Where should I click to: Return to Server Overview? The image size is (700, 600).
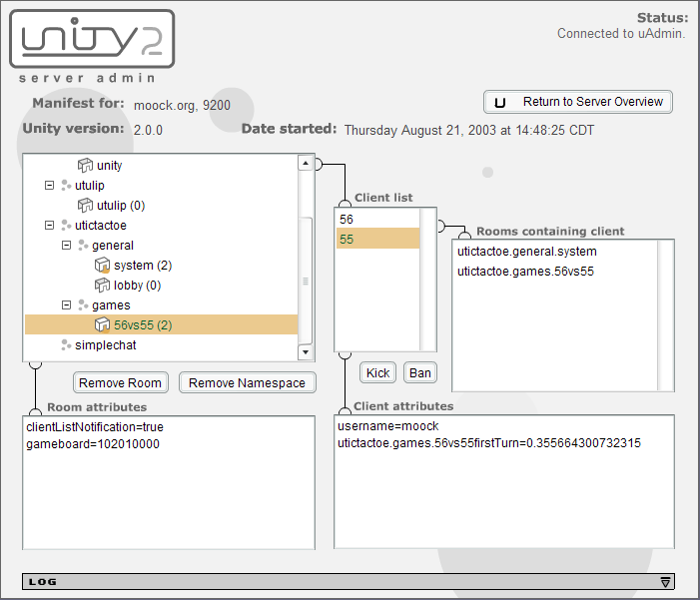pyautogui.click(x=578, y=102)
